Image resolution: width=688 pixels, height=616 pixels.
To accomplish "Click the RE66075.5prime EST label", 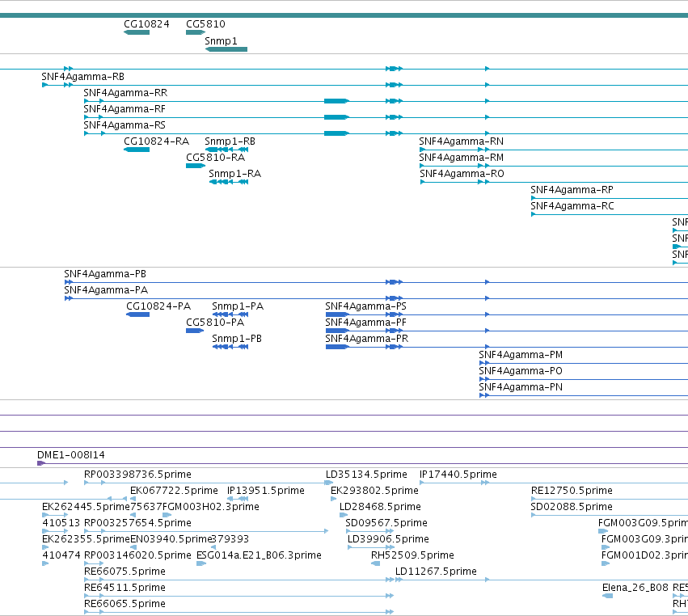I will 125,572.
